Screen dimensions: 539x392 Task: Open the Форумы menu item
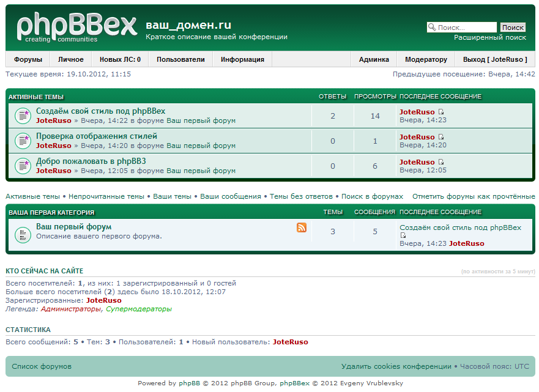click(x=28, y=59)
